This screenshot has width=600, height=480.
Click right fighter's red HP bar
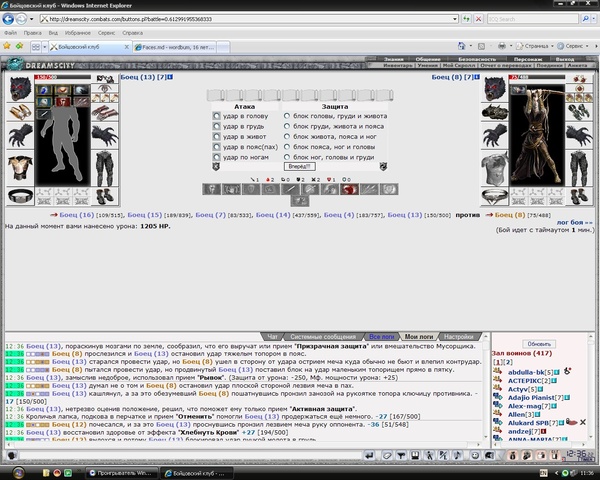(x=536, y=77)
